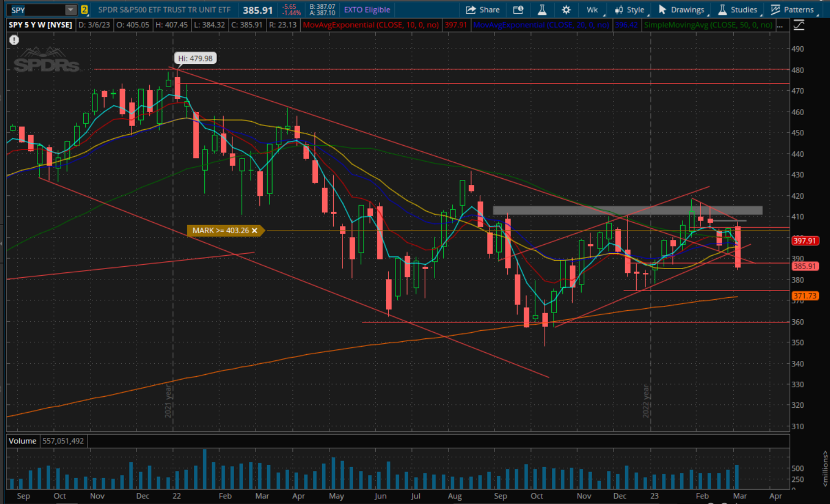Click the D: 3/6/23 date field
This screenshot has height=504, width=830.
tap(94, 25)
